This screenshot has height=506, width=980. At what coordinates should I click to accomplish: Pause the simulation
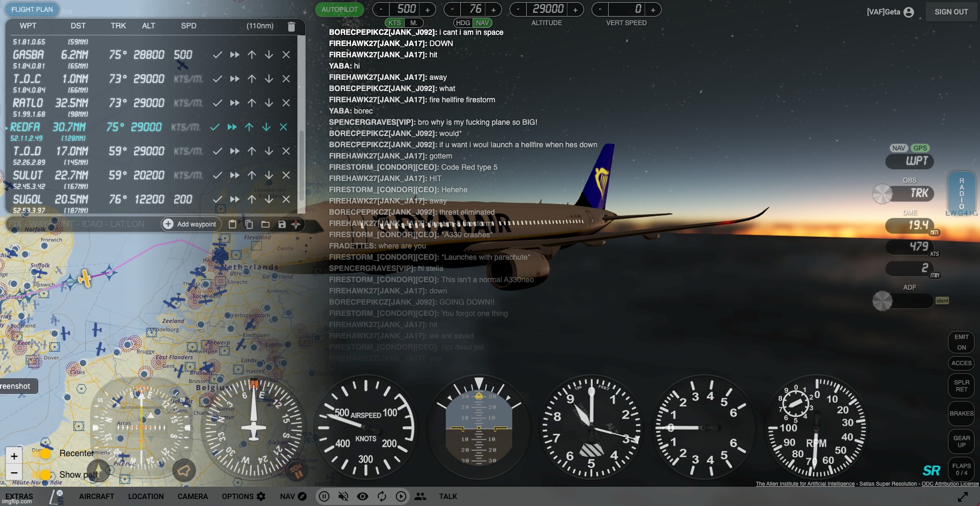tap(324, 496)
